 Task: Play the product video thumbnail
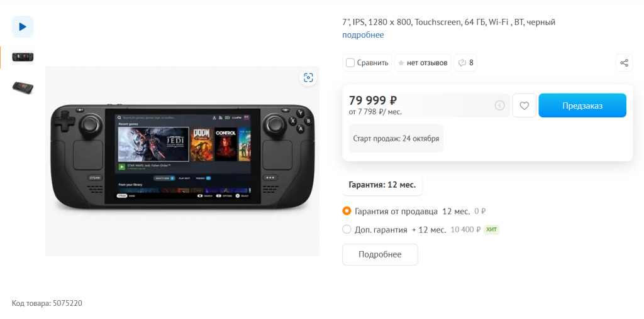click(x=23, y=26)
